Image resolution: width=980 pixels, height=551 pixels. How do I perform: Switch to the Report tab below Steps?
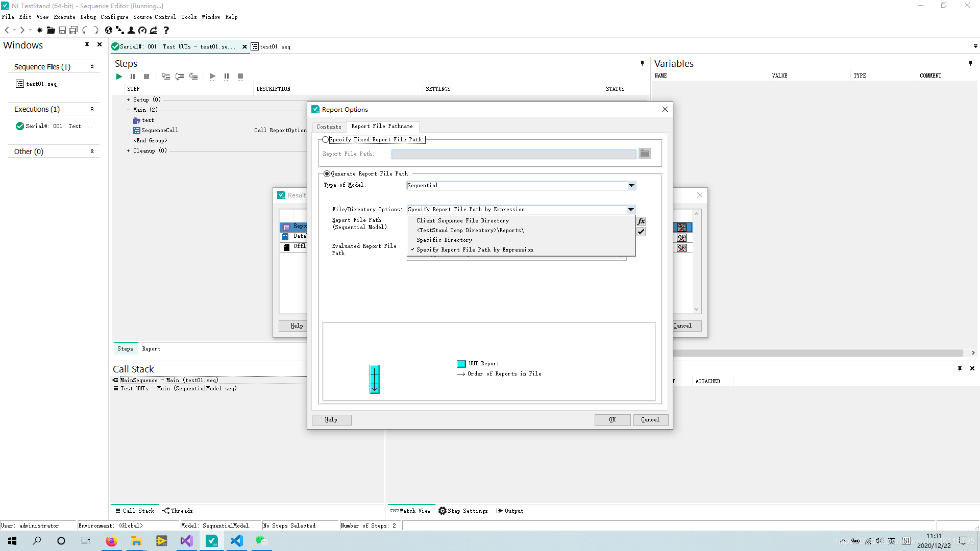pos(151,349)
